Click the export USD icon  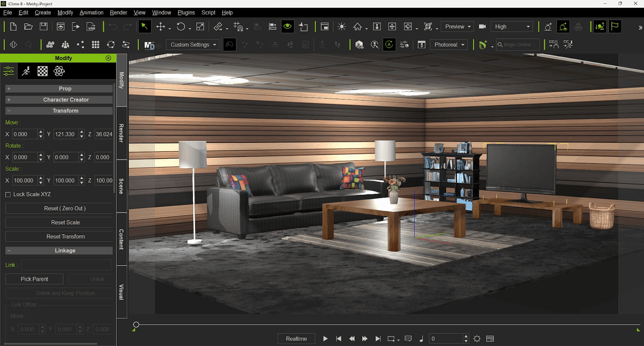[91, 27]
